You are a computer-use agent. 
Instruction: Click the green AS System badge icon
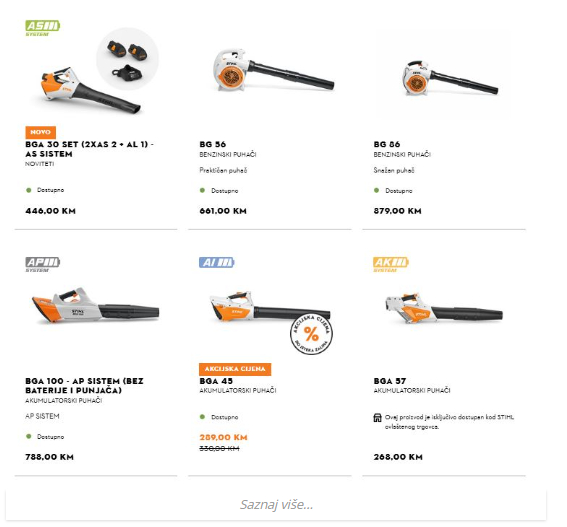tap(42, 28)
